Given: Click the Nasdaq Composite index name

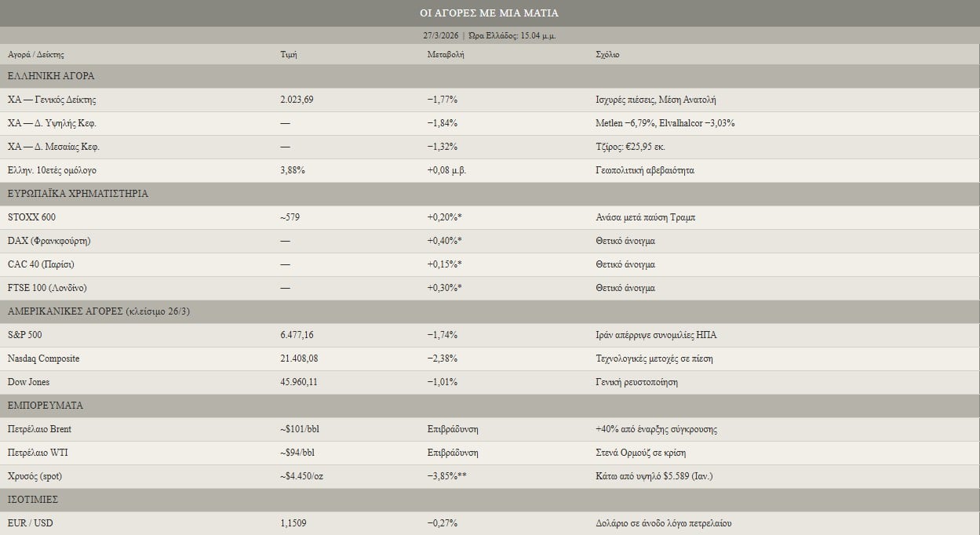Looking at the screenshot, I should pyautogui.click(x=43, y=358).
